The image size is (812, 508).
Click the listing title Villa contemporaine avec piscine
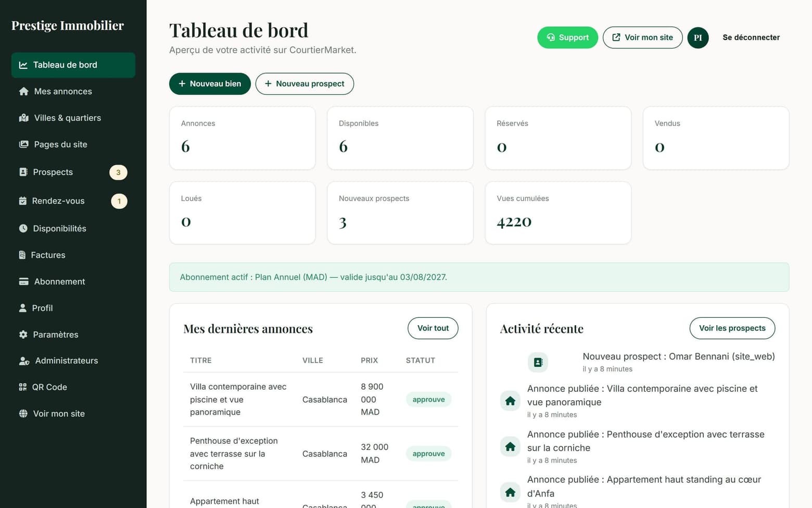[238, 400]
